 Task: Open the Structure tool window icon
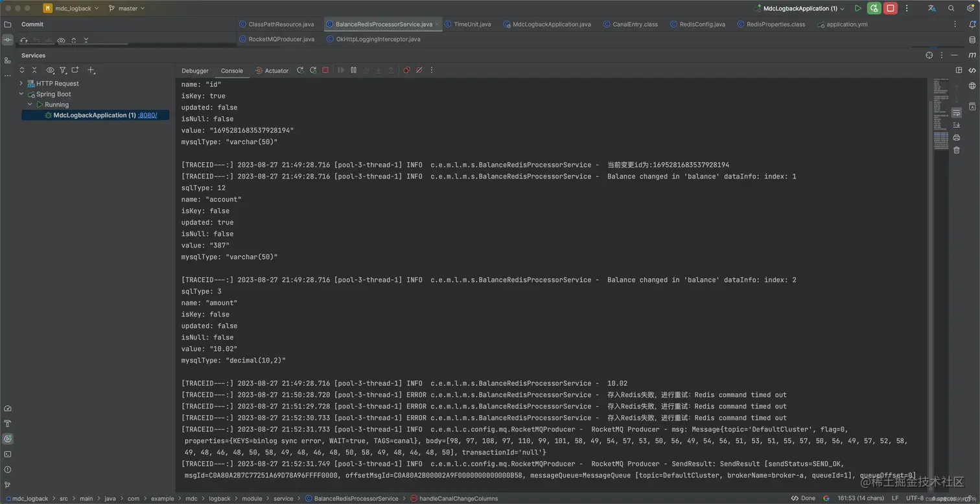click(8, 60)
